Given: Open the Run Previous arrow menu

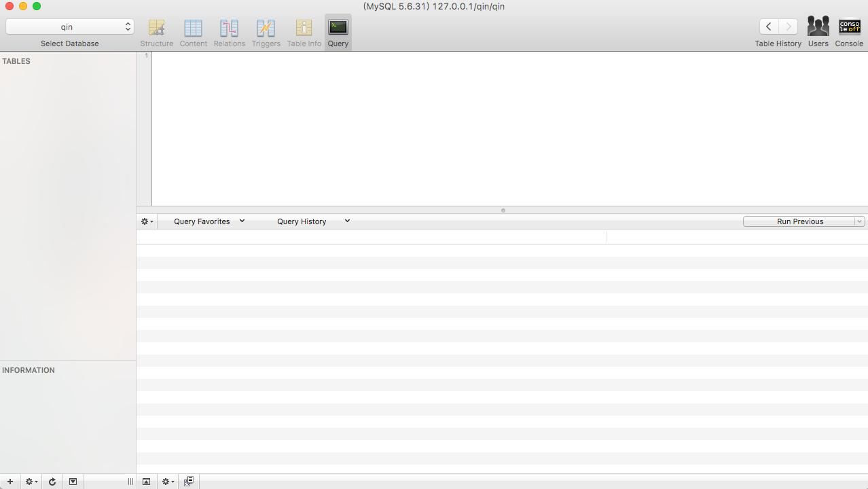Looking at the screenshot, I should pos(859,221).
